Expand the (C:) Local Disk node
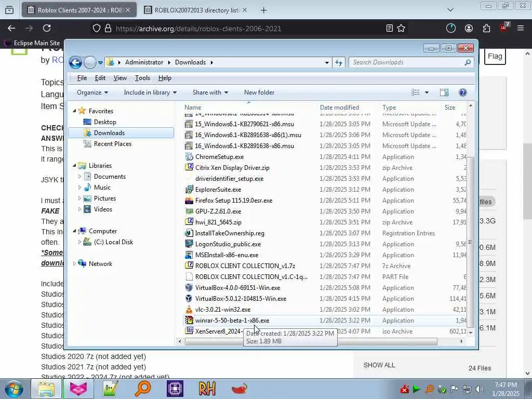This screenshot has height=399, width=532. (79, 242)
